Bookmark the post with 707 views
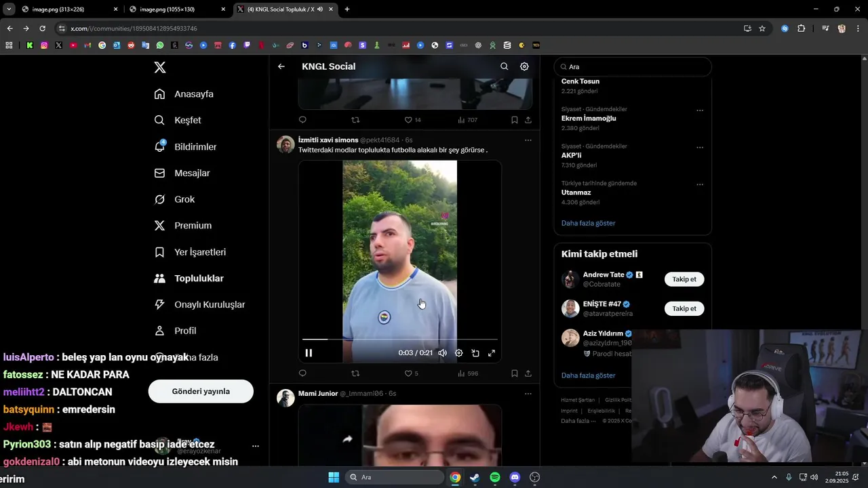This screenshot has height=488, width=868. (x=514, y=120)
